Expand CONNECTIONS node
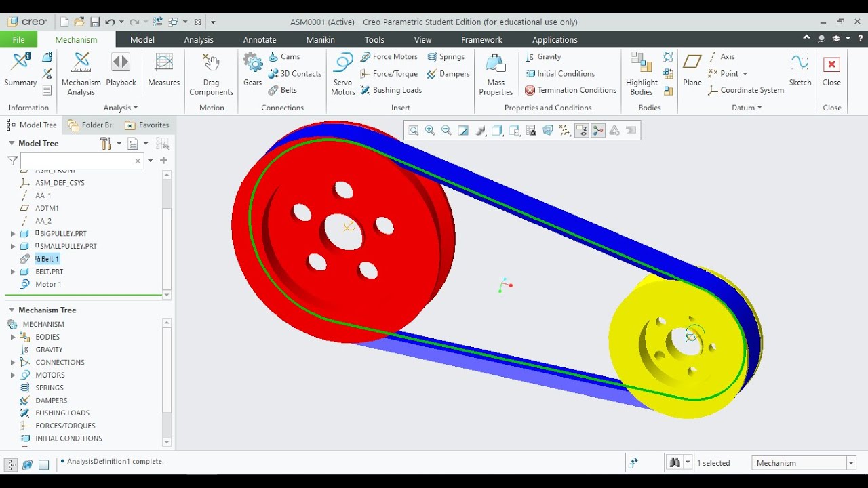Image resolution: width=868 pixels, height=488 pixels. pyautogui.click(x=13, y=363)
